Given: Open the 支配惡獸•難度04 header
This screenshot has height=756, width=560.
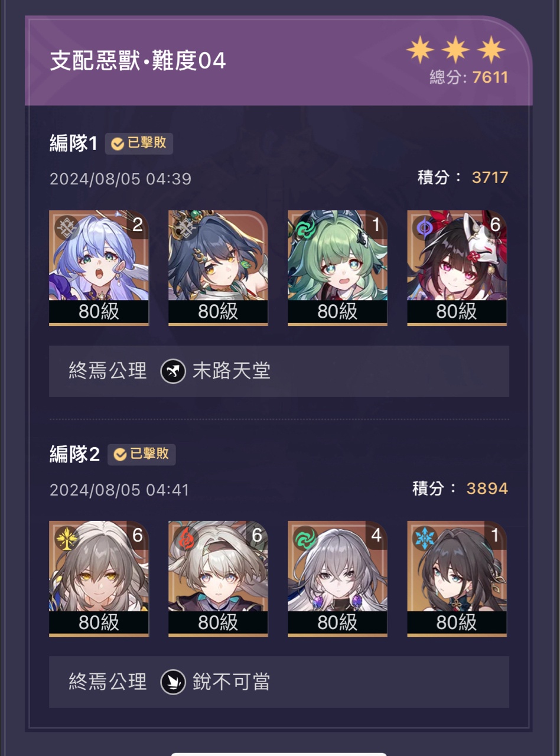Looking at the screenshot, I should (x=138, y=61).
